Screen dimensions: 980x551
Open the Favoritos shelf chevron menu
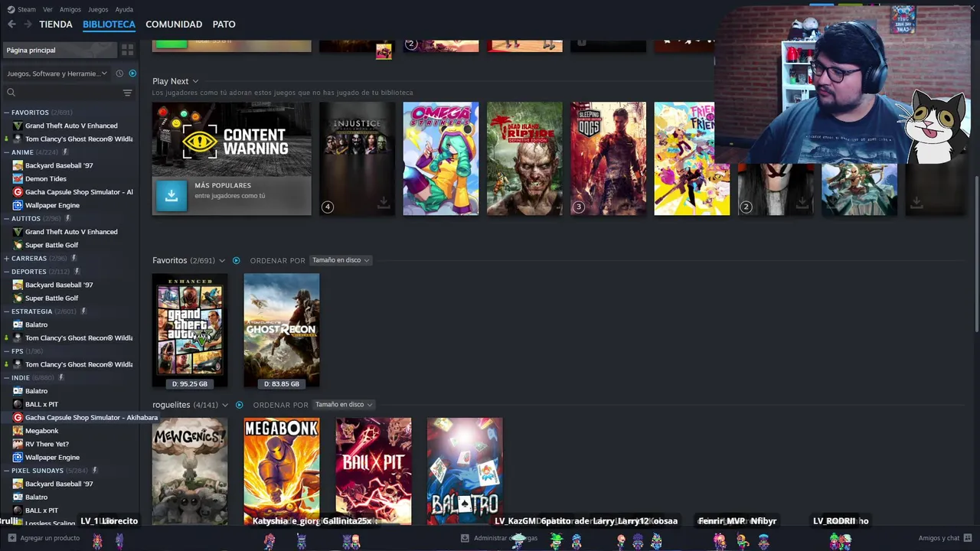(222, 261)
